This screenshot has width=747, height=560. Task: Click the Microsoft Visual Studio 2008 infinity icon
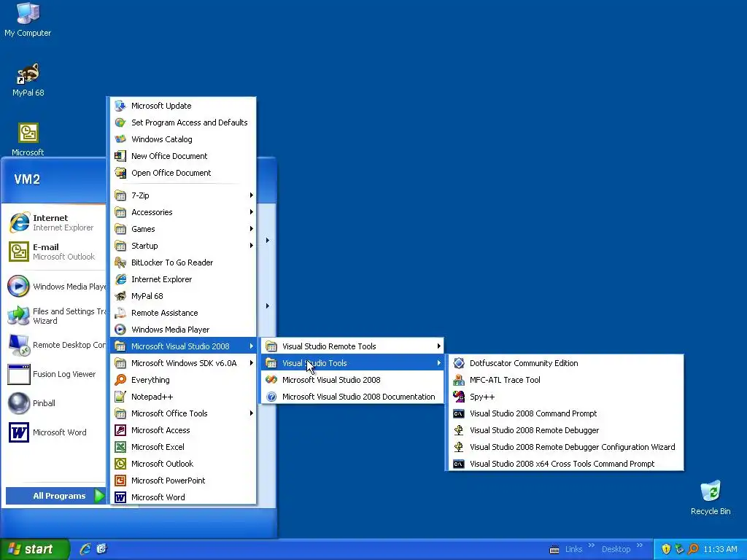tap(271, 379)
